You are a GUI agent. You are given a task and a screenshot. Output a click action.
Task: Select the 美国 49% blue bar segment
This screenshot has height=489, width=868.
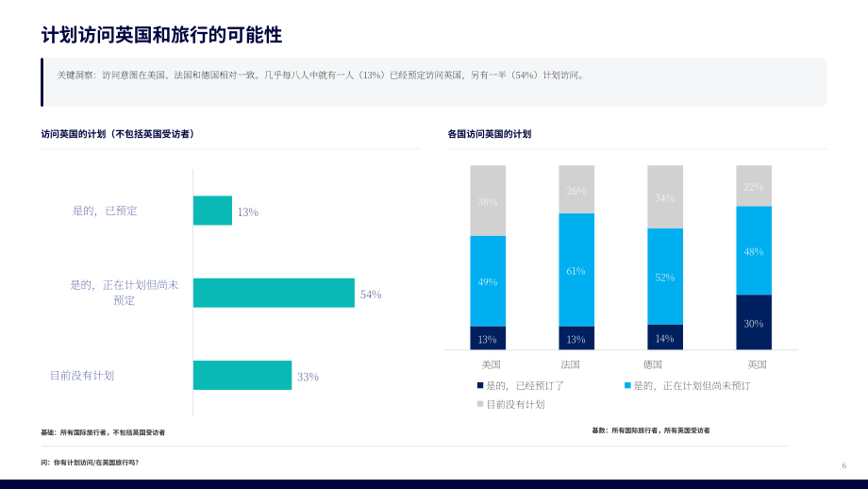488,281
